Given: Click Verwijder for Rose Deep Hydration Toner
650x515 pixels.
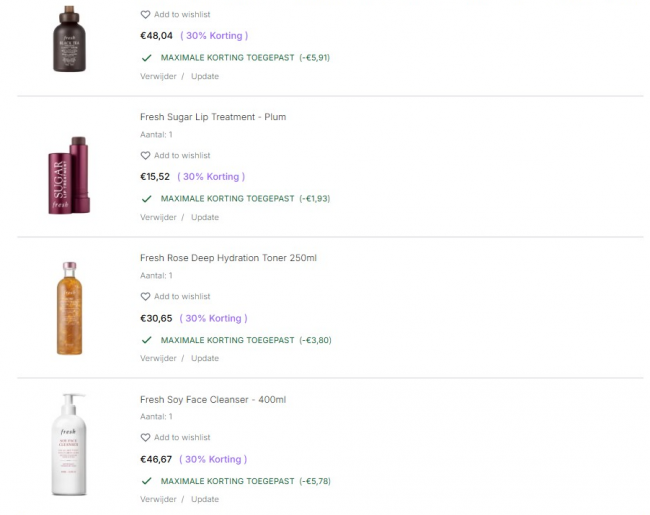Looking at the screenshot, I should pos(158,358).
